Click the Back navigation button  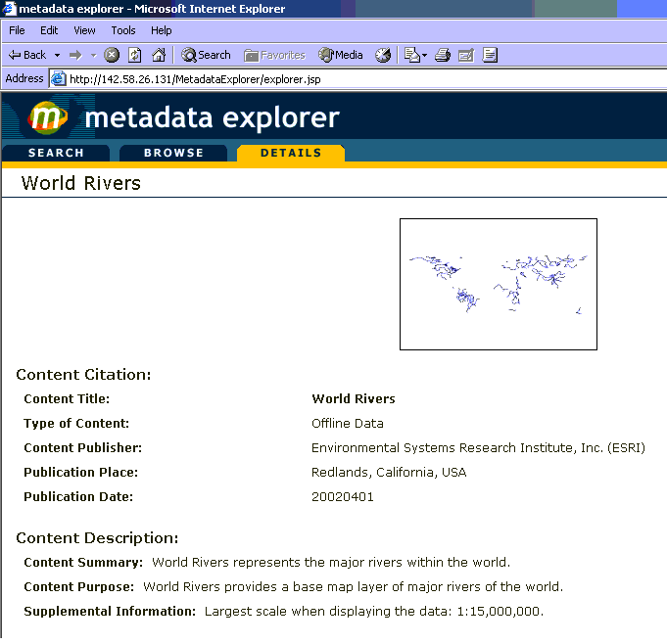pyautogui.click(x=27, y=56)
